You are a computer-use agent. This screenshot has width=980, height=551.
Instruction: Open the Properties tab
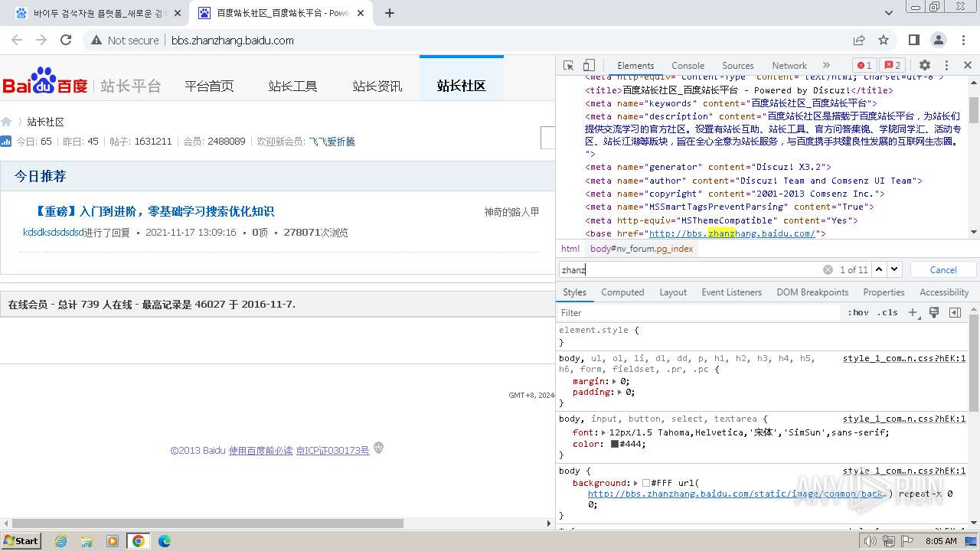(x=884, y=292)
